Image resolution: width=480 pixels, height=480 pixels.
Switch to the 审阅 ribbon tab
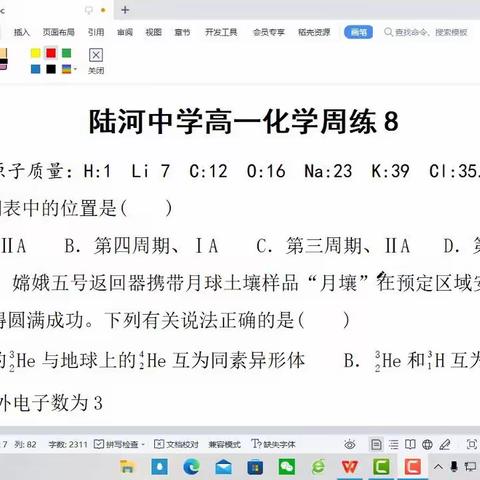coord(125,32)
